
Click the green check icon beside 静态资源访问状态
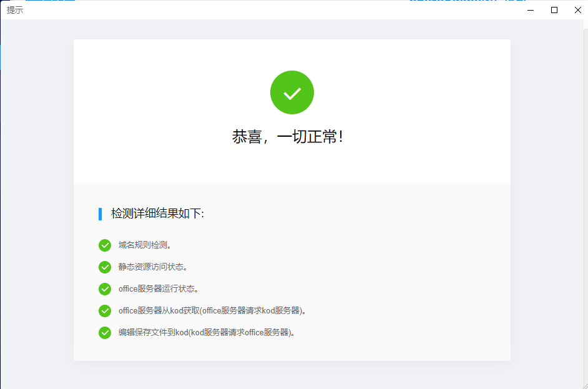click(104, 267)
